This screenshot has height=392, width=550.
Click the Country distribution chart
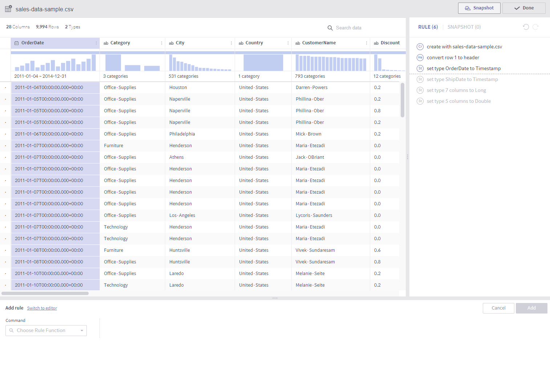263,62
